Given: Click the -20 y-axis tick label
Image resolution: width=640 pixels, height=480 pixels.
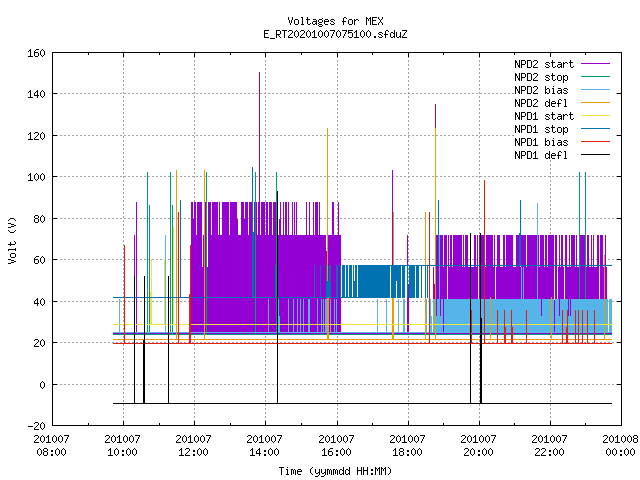Looking at the screenshot, I should pyautogui.click(x=36, y=426).
